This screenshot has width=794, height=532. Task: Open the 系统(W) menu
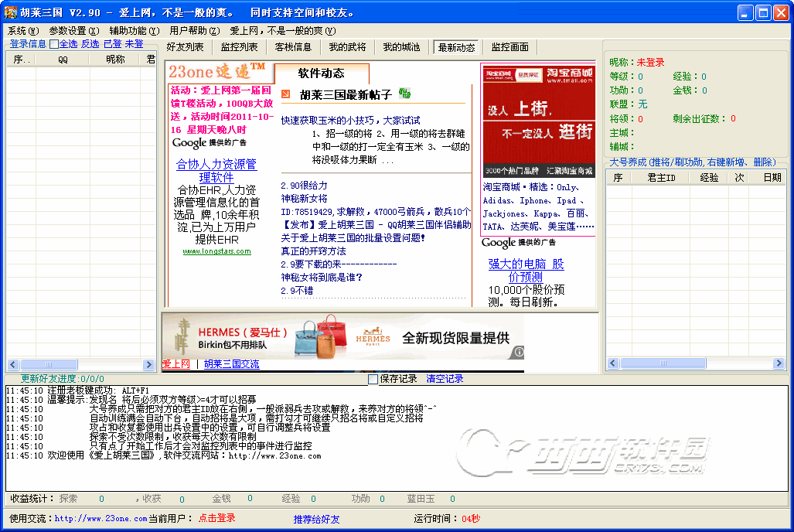coord(23,31)
